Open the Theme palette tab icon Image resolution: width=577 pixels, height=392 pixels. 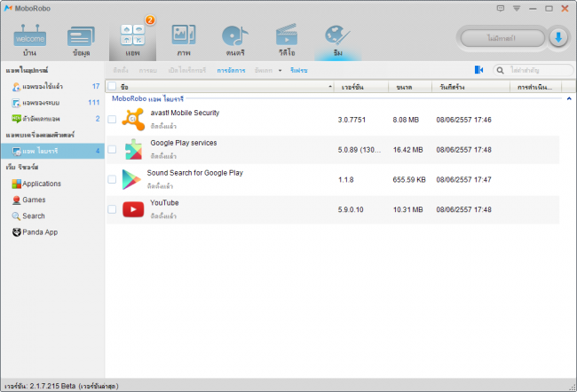coord(337,35)
